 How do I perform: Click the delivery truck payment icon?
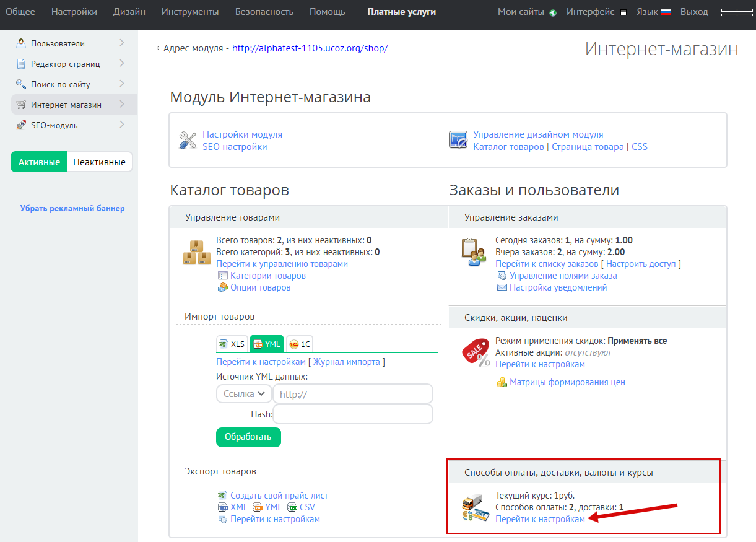(476, 507)
